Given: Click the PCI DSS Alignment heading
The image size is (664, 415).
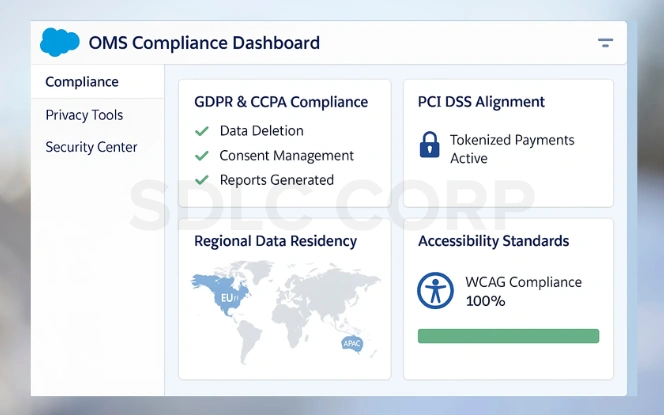Looking at the screenshot, I should pos(481,102).
